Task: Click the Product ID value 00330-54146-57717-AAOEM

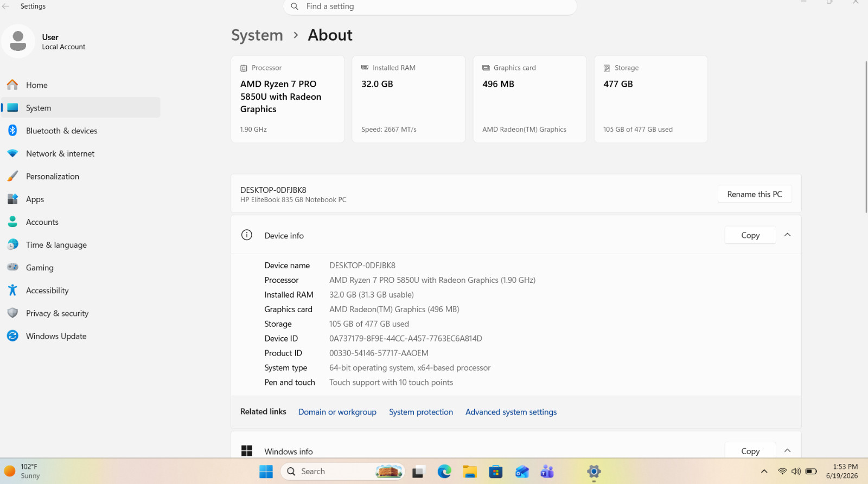Action: point(379,353)
